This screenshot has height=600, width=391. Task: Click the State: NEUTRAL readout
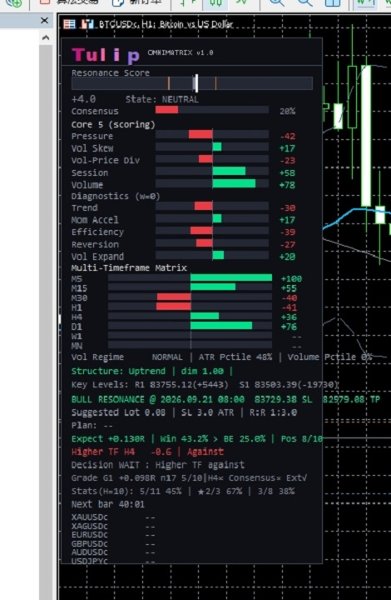(162, 99)
